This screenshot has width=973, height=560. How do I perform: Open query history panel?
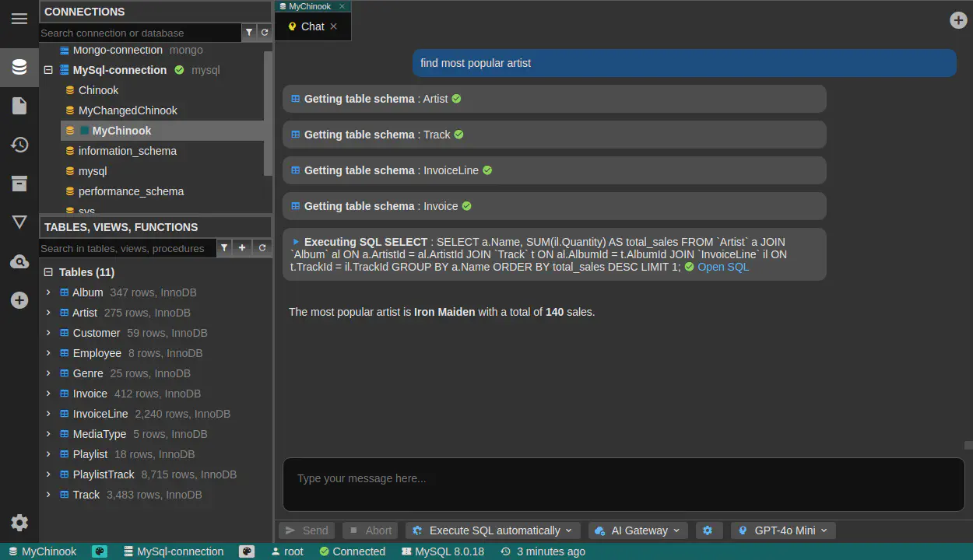[x=19, y=145]
